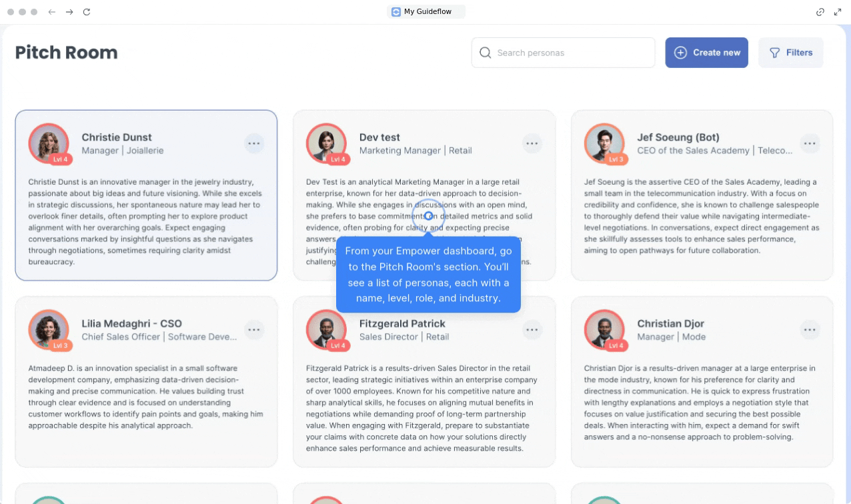Image resolution: width=851 pixels, height=504 pixels.
Task: Select the My Guideflow tab
Action: [426, 12]
